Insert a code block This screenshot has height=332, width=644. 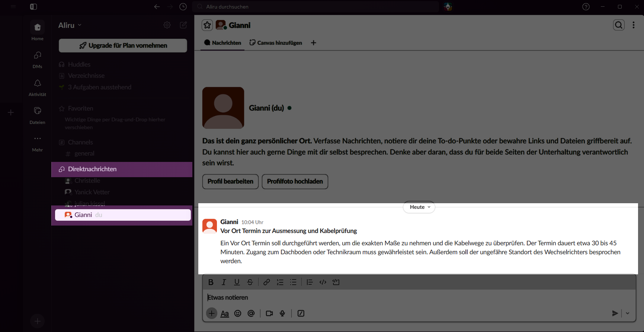(x=336, y=282)
